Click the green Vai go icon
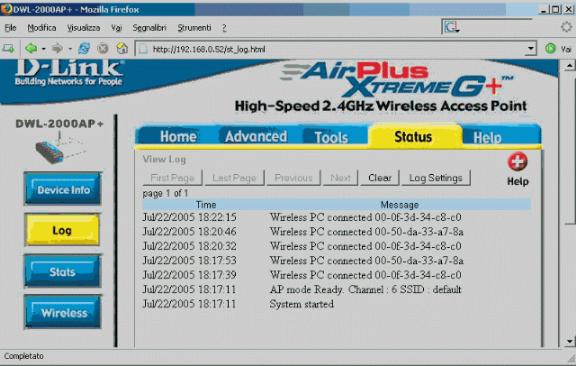The width and height of the screenshot is (576, 366). click(x=550, y=48)
